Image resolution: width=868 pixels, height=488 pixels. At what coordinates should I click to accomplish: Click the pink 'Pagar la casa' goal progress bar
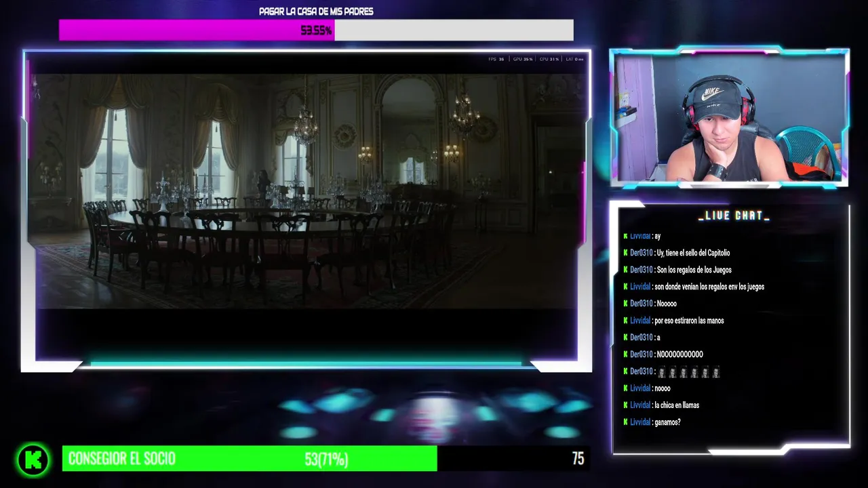pos(316,30)
